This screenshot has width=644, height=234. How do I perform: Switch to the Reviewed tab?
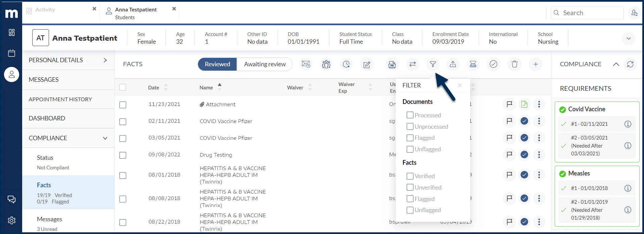[x=217, y=64]
